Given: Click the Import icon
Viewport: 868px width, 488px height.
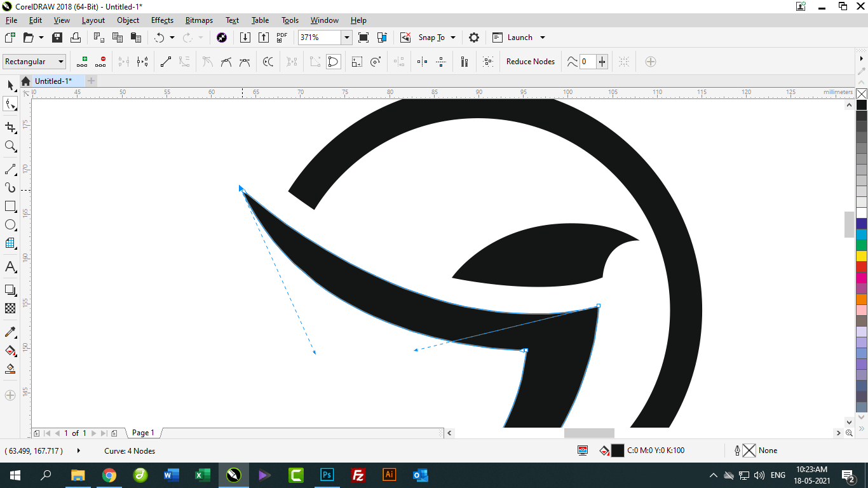Looking at the screenshot, I should 245,37.
